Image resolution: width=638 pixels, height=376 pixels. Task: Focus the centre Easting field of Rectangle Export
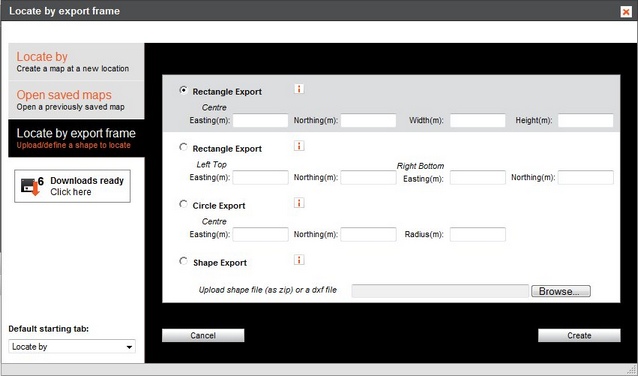click(260, 120)
